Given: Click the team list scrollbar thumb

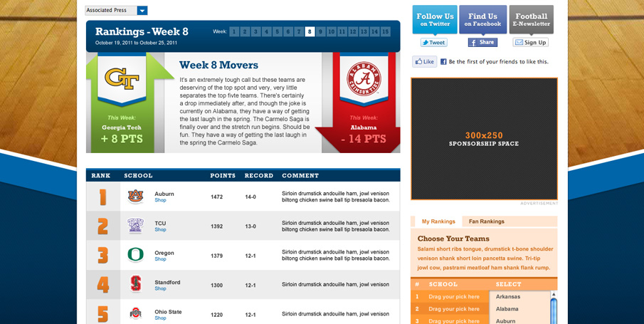Looking at the screenshot, I should coord(553,311).
